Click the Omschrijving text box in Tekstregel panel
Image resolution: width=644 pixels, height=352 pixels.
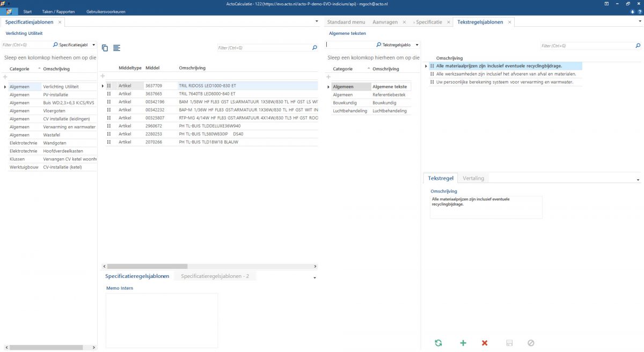coord(486,207)
